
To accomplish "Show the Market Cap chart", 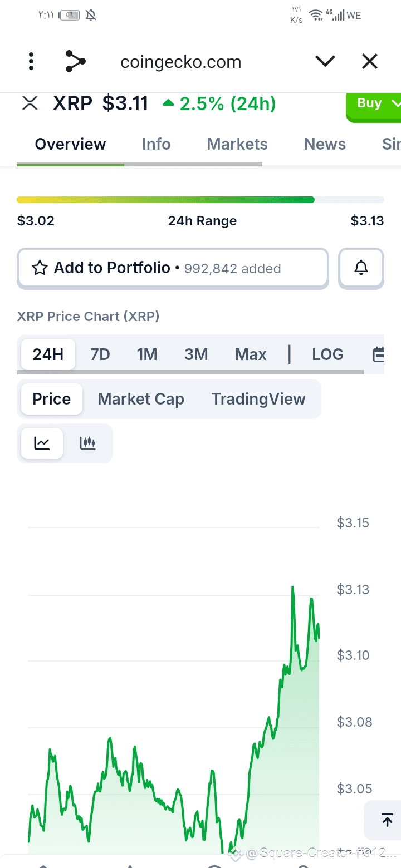I will (x=141, y=399).
